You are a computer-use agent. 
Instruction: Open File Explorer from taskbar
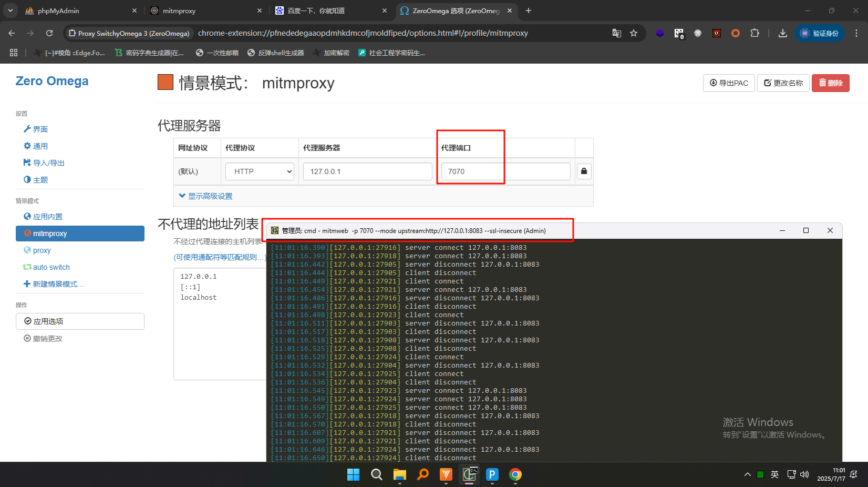pos(400,475)
